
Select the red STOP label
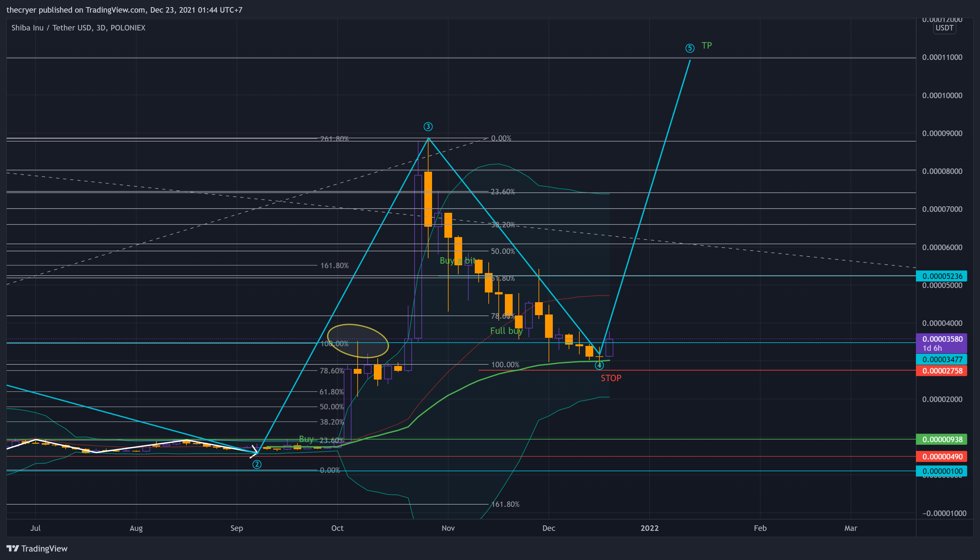pos(611,378)
